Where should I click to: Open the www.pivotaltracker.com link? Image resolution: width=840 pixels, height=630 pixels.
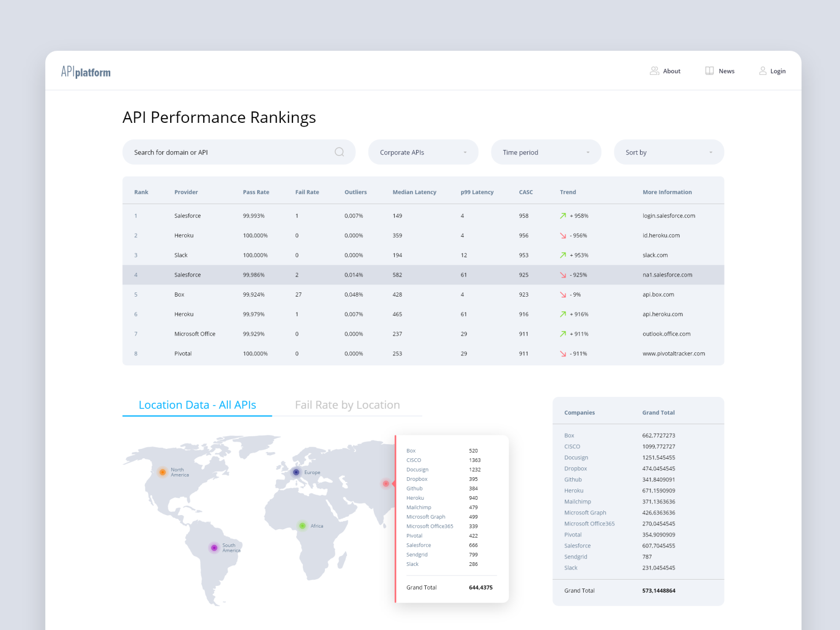point(674,354)
